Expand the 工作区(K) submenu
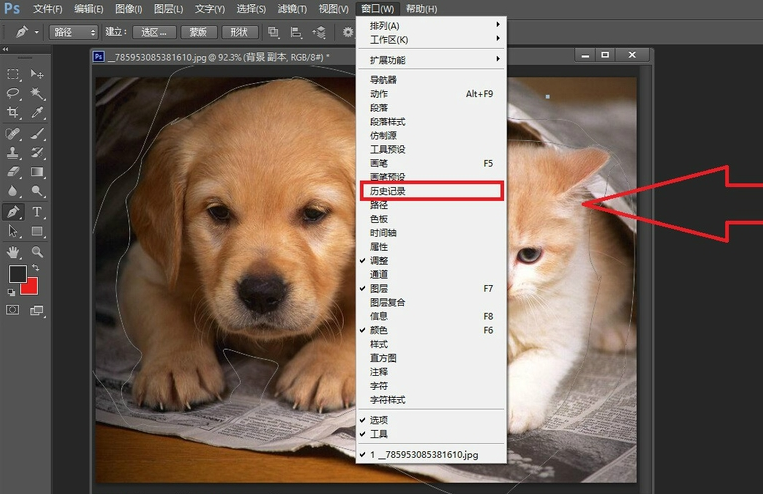Viewport: 763px width, 494px height. (x=431, y=40)
